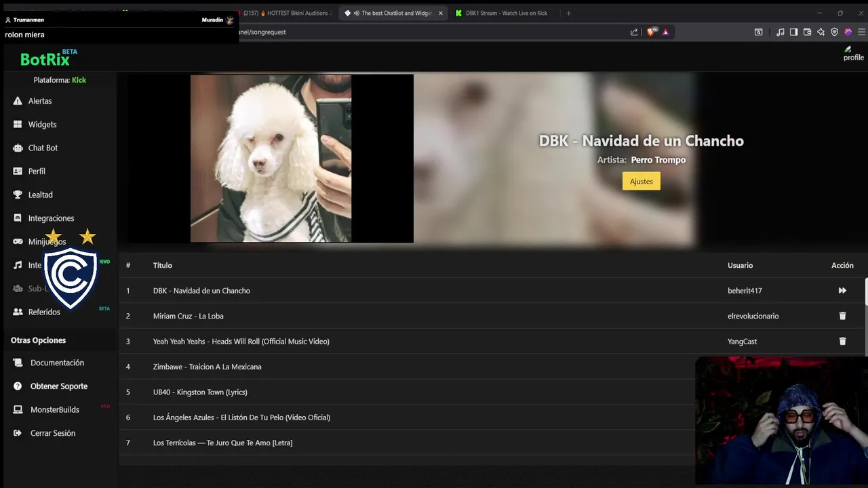
Task: Open the Brave Wallet icon
Action: (807, 32)
